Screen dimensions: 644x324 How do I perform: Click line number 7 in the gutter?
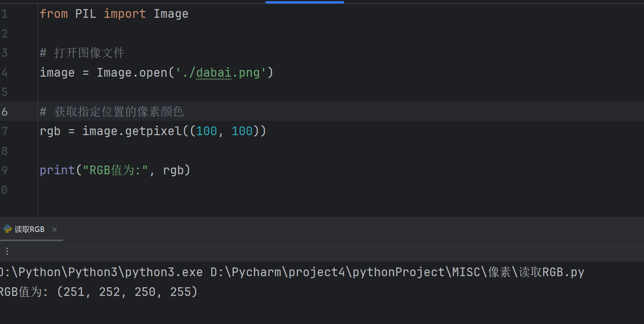pos(5,131)
